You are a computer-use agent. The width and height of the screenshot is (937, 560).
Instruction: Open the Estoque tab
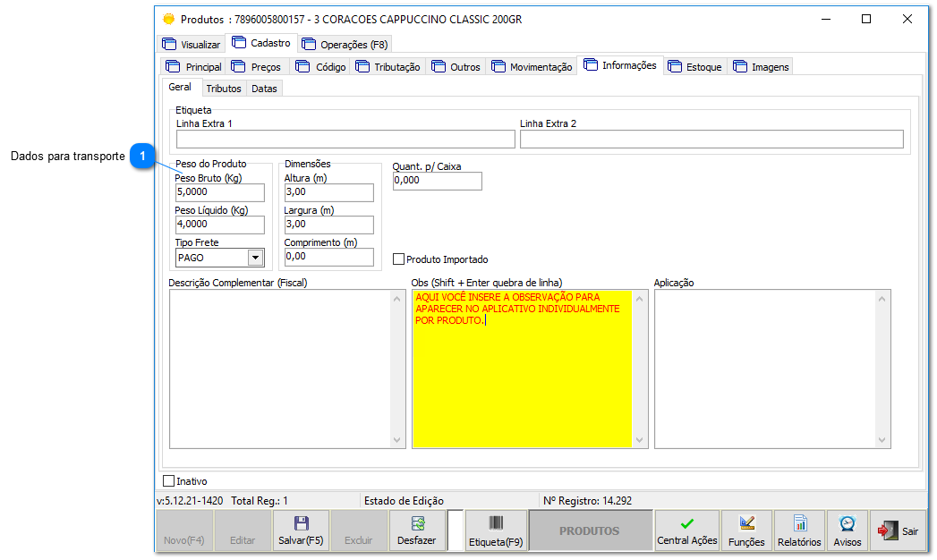(695, 65)
